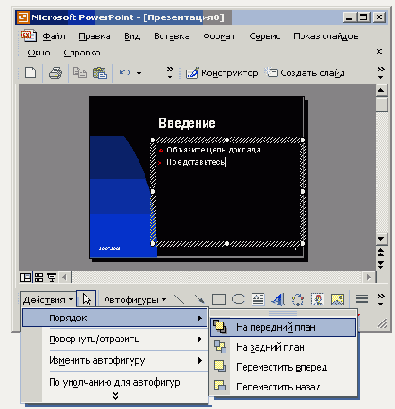Click the Конструктор button
The width and height of the screenshot is (395, 409).
tap(222, 73)
